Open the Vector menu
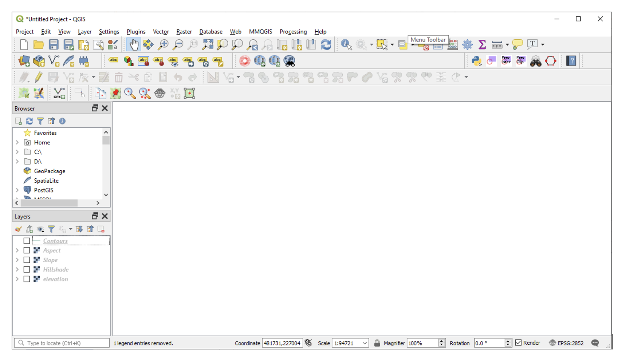 click(x=161, y=32)
